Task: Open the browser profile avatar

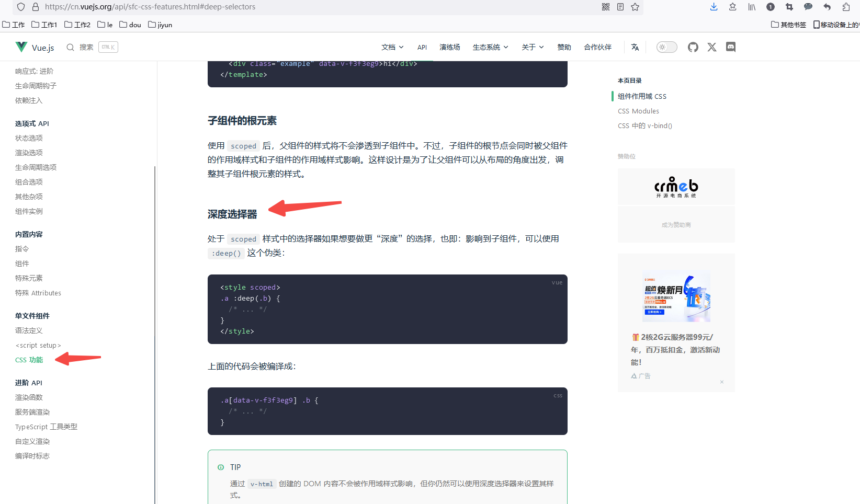Action: pos(770,7)
